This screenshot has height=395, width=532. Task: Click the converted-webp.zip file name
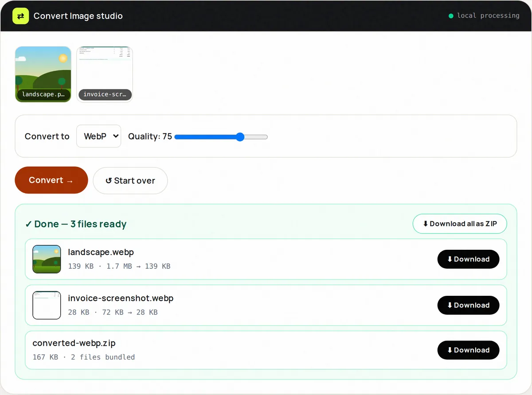pos(74,343)
